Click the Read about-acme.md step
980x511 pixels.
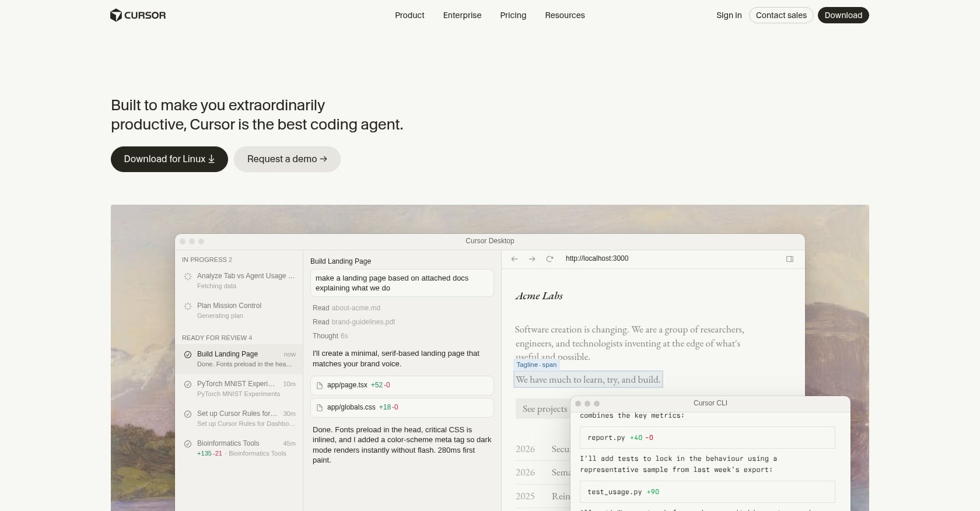346,308
